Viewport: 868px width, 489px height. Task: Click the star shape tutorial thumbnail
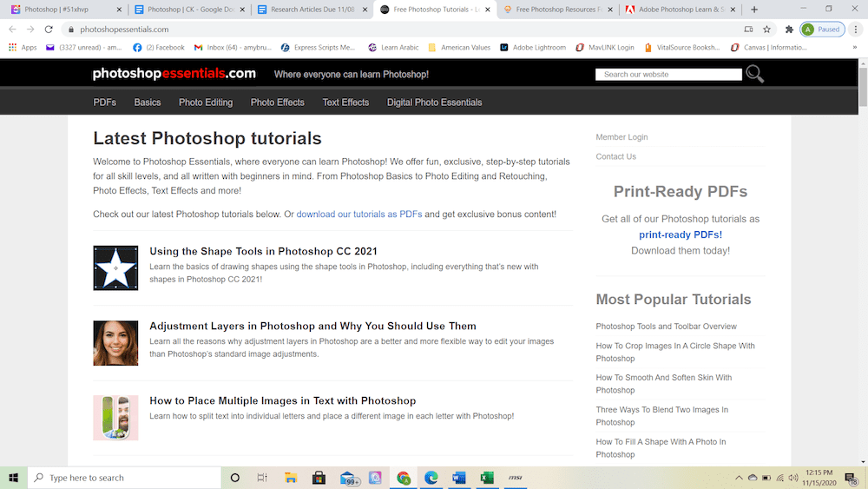coord(115,268)
